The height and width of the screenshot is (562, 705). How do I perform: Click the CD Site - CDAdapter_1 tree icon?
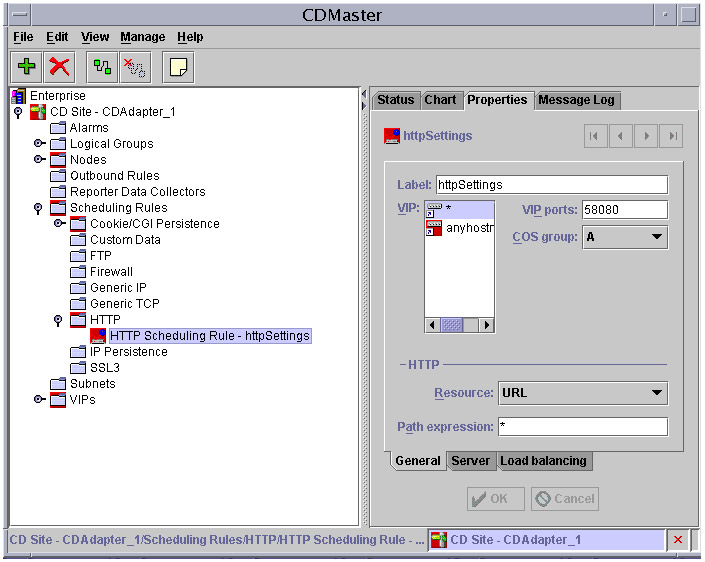click(38, 112)
